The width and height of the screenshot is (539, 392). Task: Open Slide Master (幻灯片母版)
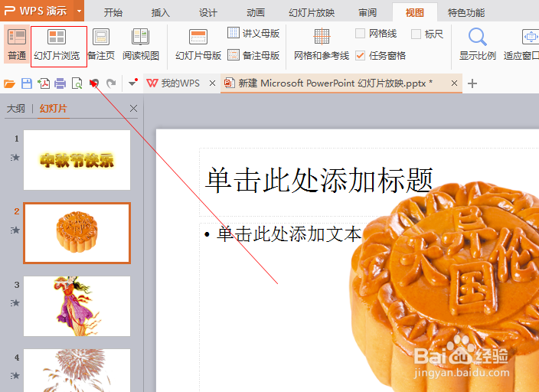(198, 44)
